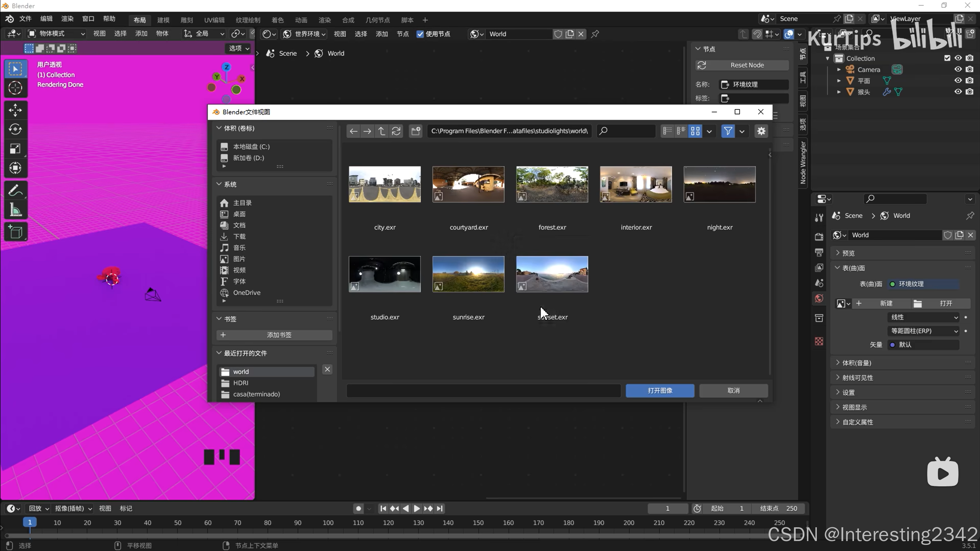Click create new directory icon
980x551 pixels.
[x=416, y=131]
